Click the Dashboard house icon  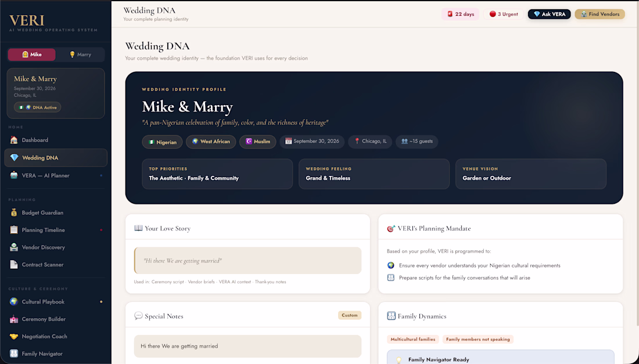pos(14,140)
